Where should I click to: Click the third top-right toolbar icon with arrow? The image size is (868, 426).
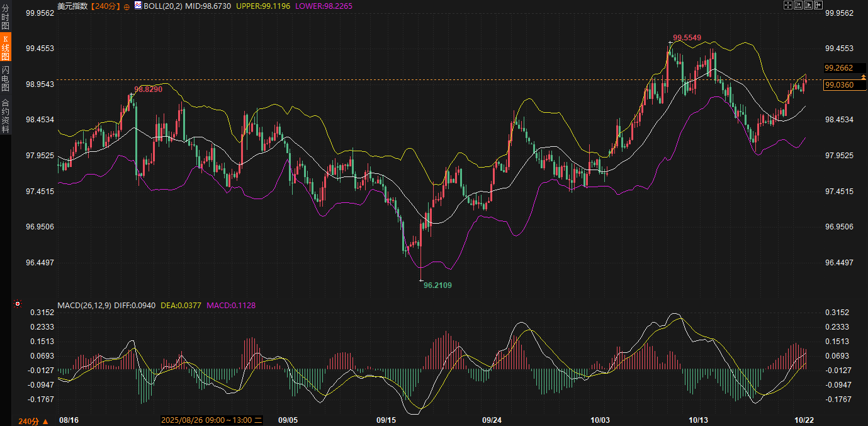tap(808, 5)
